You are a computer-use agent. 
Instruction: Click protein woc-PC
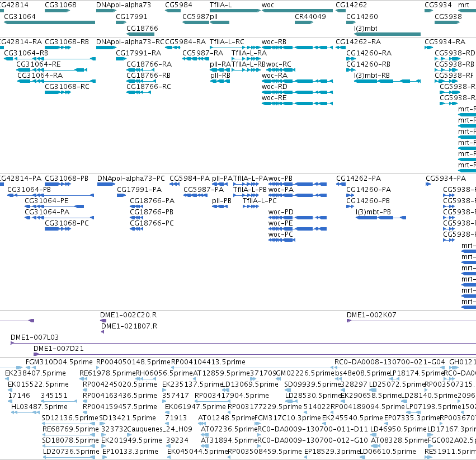[282, 241]
